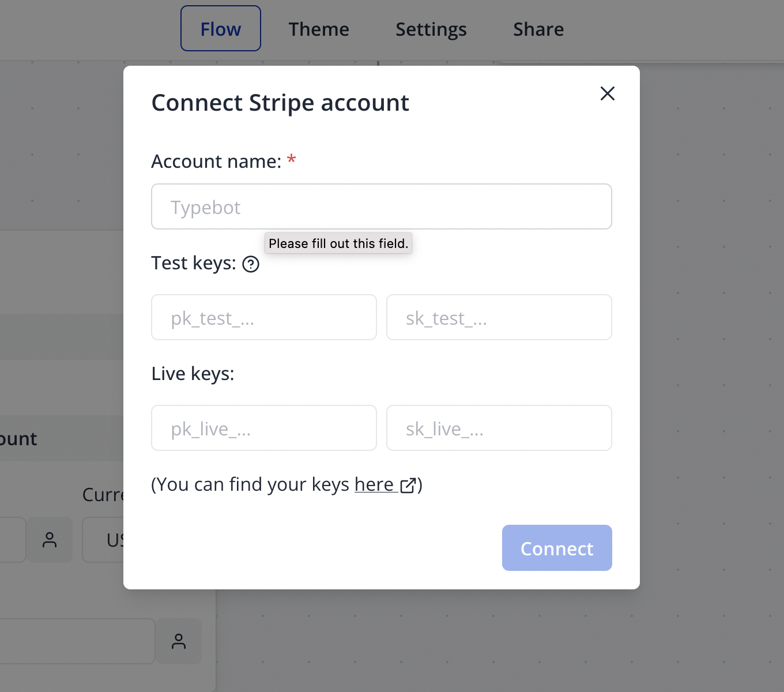Close the Connect Stripe account dialog
The image size is (784, 692).
point(607,93)
